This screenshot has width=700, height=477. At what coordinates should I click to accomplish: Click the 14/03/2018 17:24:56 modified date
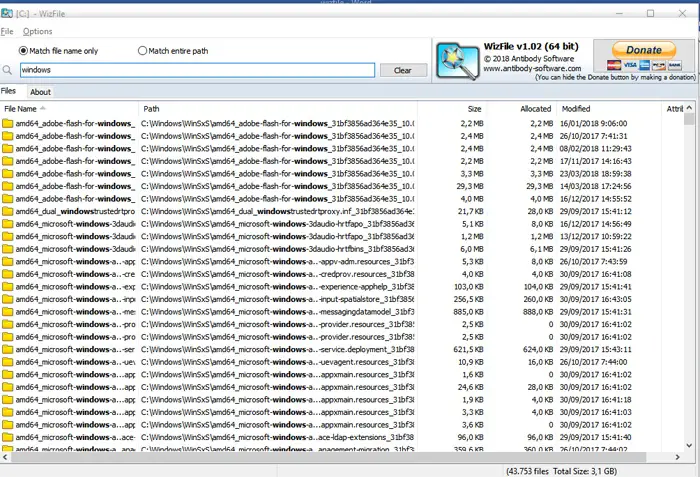click(x=596, y=186)
